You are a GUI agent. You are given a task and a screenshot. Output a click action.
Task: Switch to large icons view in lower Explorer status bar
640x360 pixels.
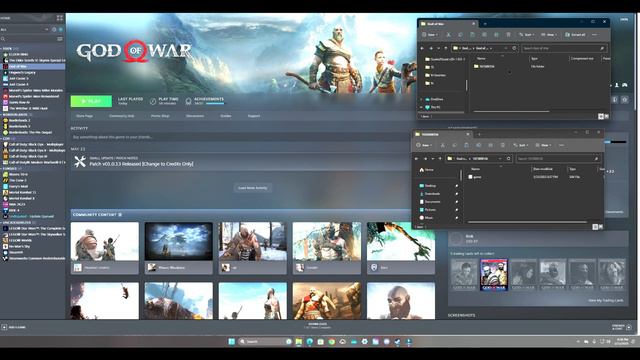[x=600, y=227]
